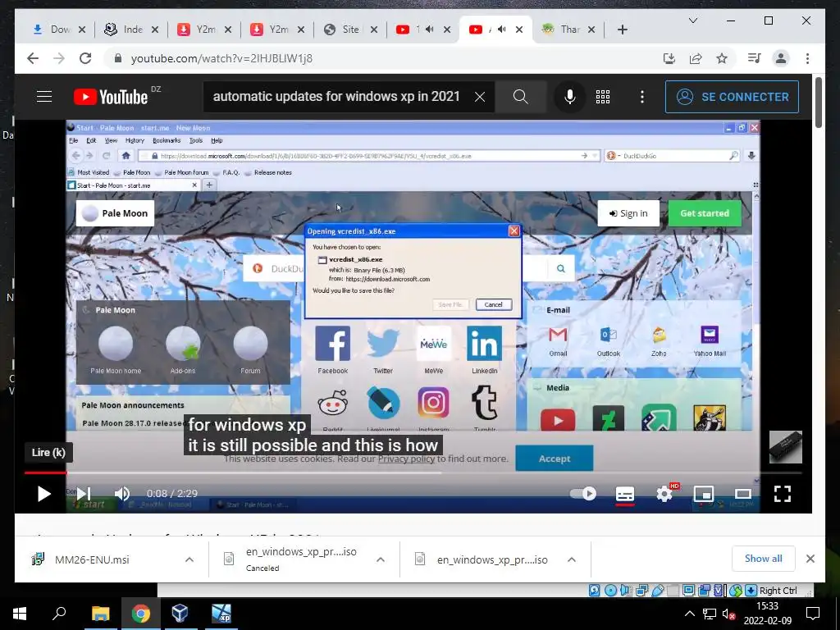Screen dimensions: 840x630
Task: Open Windows Start menu
Action: pos(20,614)
